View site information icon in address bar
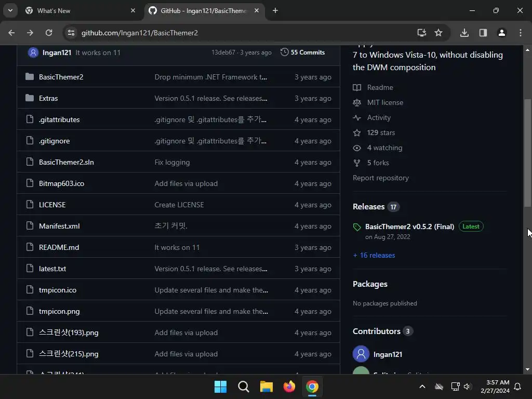Image resolution: width=532 pixels, height=399 pixels. (71, 33)
